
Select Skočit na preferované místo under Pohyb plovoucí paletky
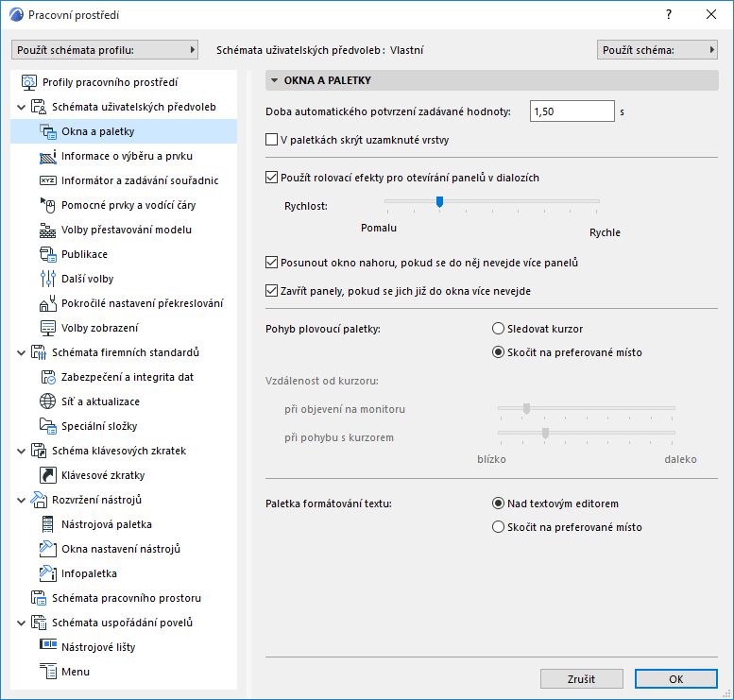pyautogui.click(x=498, y=352)
